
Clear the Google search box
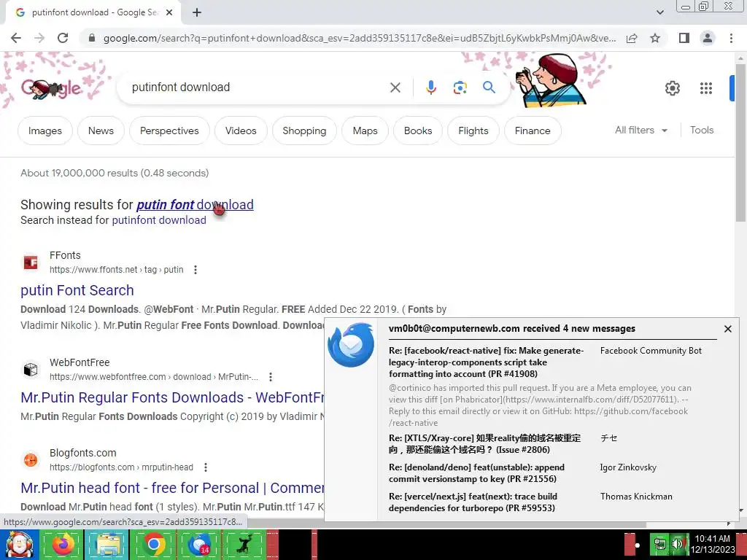[x=395, y=87]
